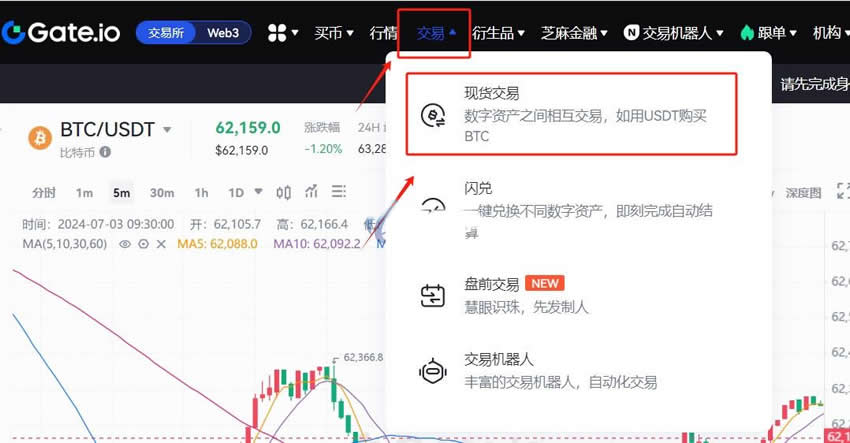Switch to Web3 mode toggle
This screenshot has width=850, height=443.
pyautogui.click(x=223, y=33)
